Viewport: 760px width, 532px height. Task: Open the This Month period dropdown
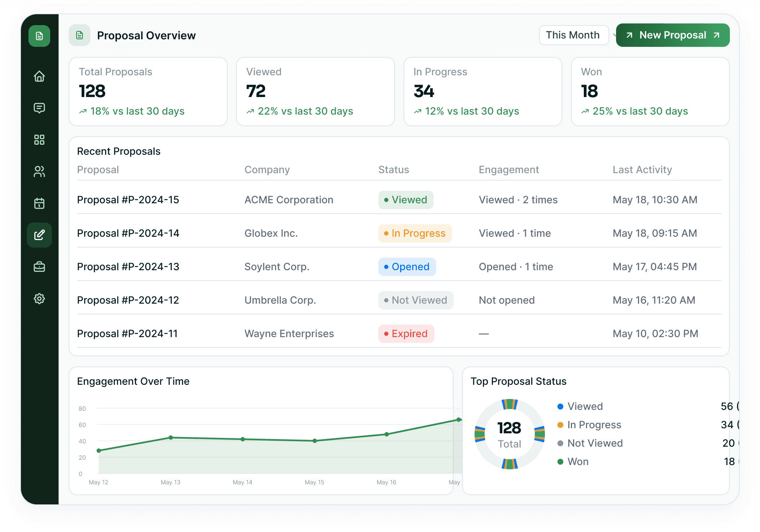(574, 35)
